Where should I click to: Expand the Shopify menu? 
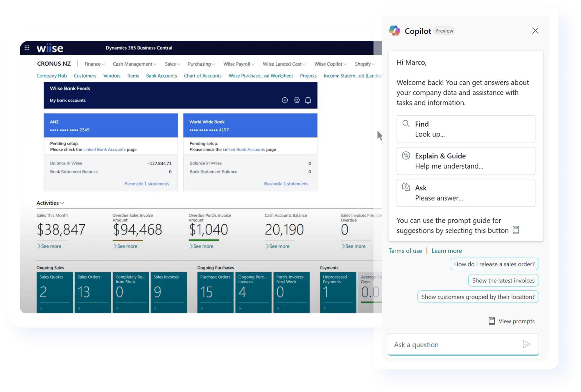click(365, 64)
